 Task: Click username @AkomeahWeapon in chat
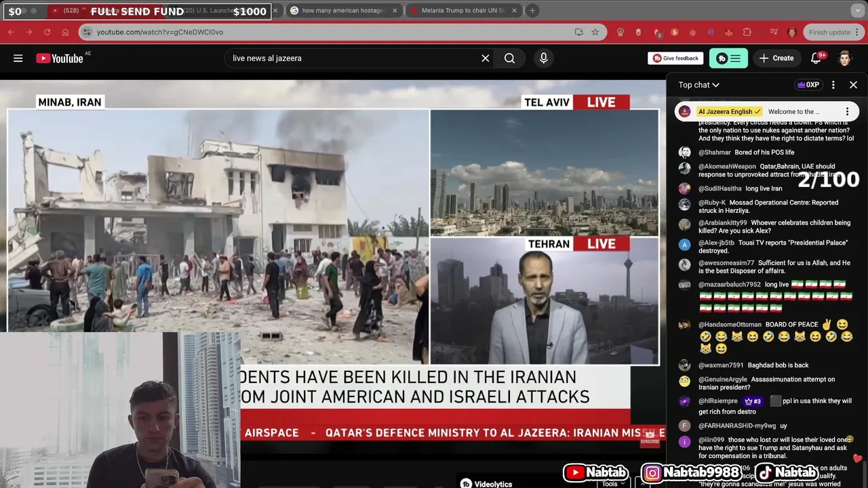(x=727, y=166)
